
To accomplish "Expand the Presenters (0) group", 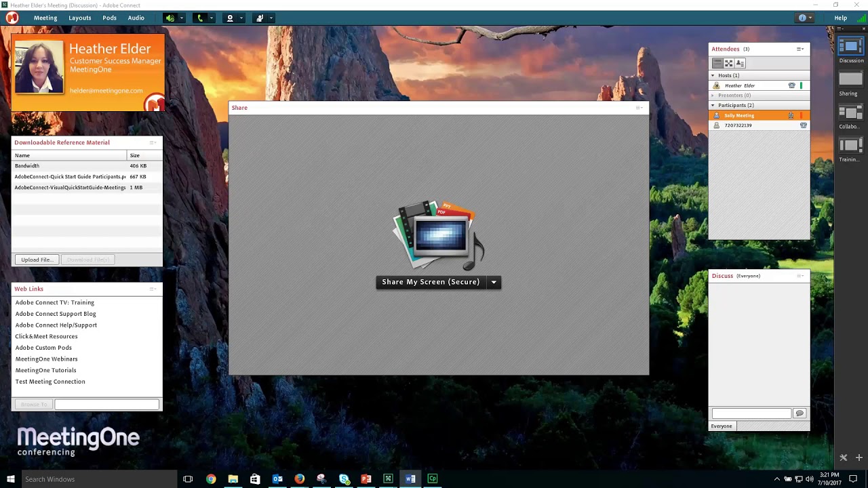I will coord(713,96).
